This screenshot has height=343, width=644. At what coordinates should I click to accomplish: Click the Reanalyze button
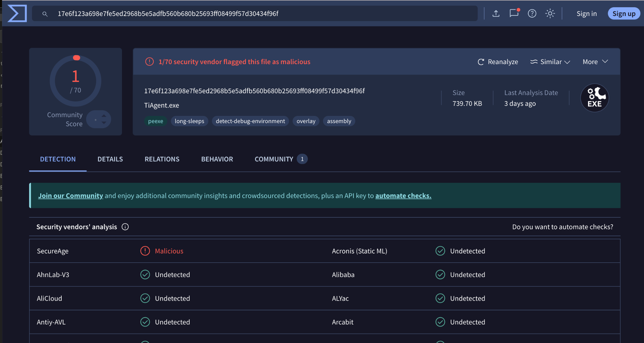[x=498, y=62]
